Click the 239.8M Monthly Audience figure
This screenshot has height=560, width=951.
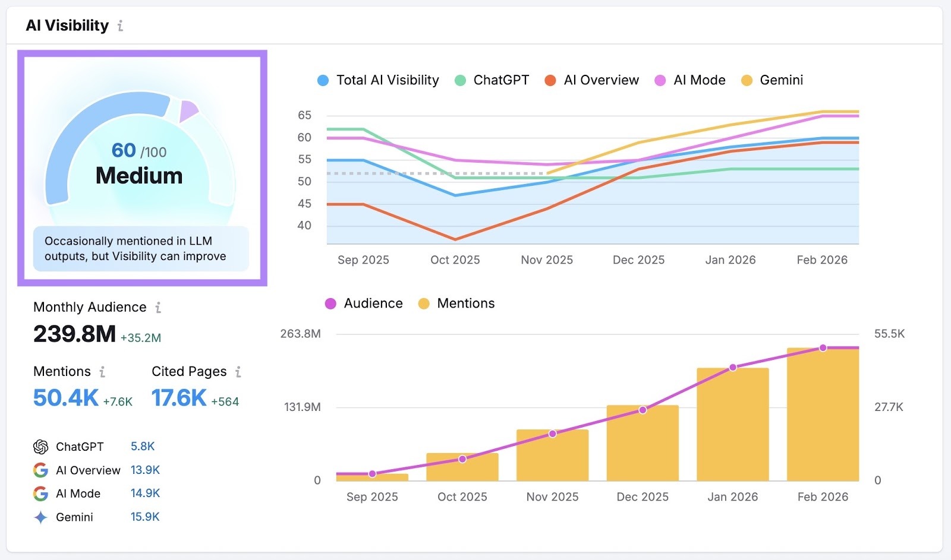(x=74, y=334)
